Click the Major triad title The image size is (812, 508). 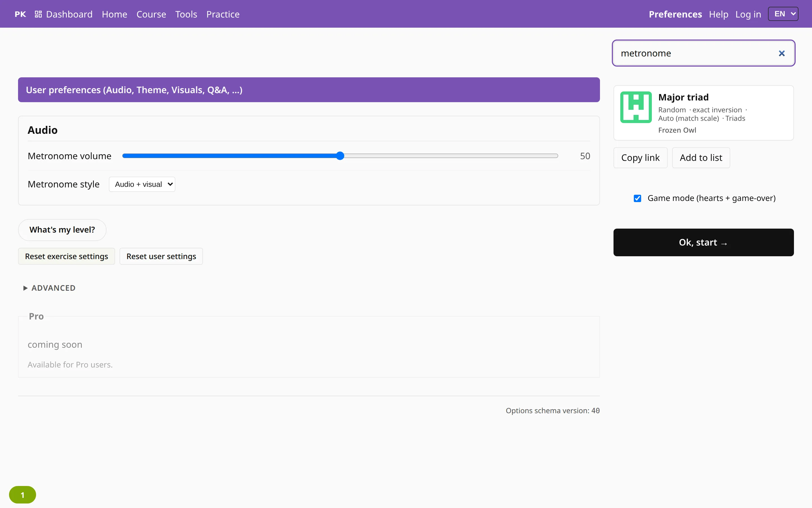pos(683,97)
